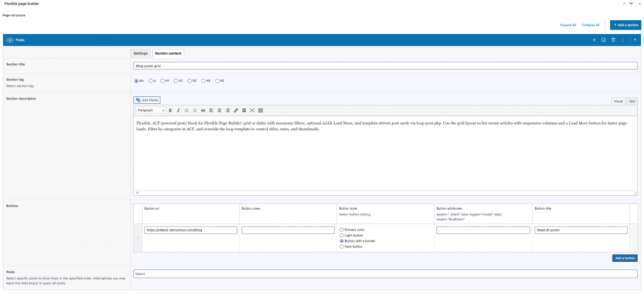644x294 pixels.
Task: Set section tag to h4
Action: 203,81
